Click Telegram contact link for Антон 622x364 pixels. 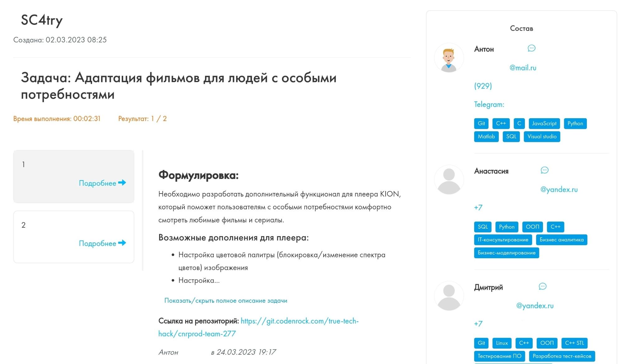(x=489, y=105)
